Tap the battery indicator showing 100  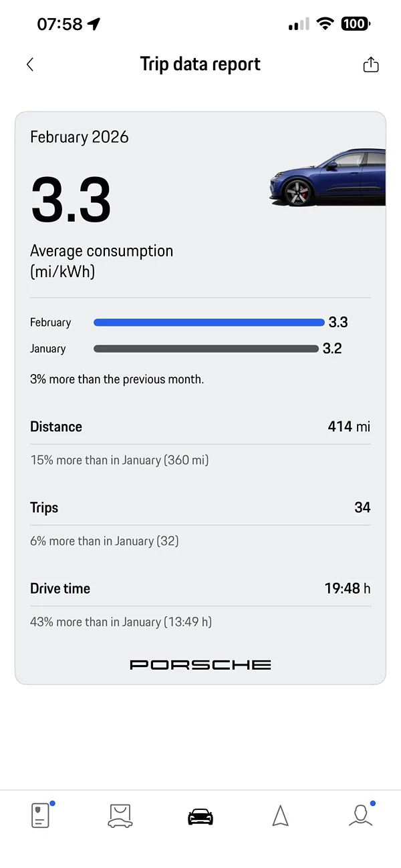pos(355,23)
